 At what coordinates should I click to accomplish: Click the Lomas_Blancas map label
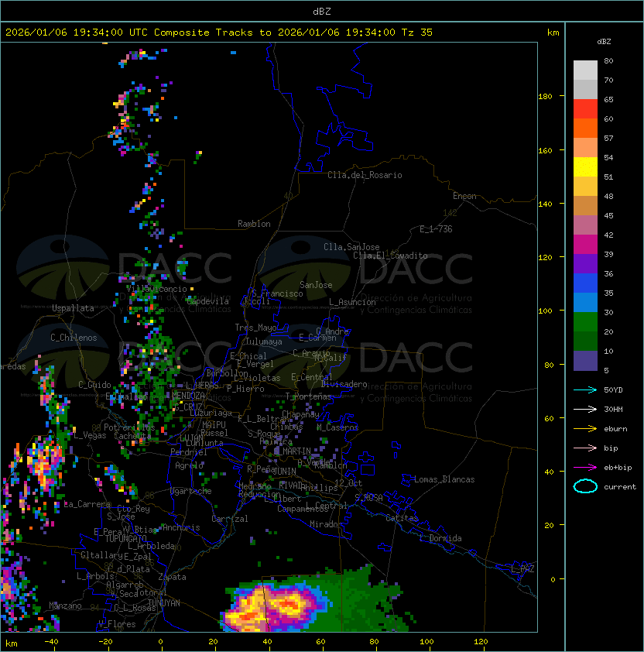(x=444, y=479)
